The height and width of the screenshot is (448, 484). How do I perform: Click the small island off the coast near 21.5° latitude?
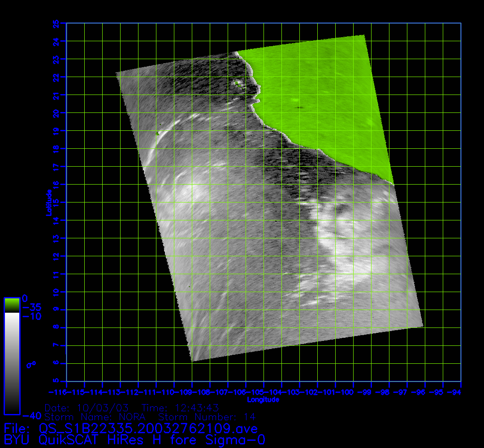click(237, 83)
